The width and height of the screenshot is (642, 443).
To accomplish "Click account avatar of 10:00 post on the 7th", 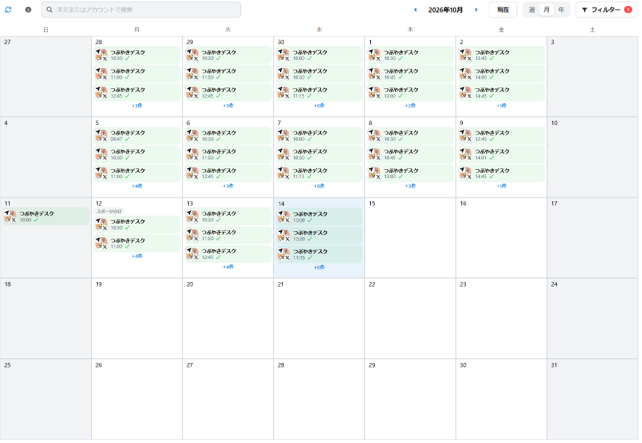I will (x=283, y=136).
